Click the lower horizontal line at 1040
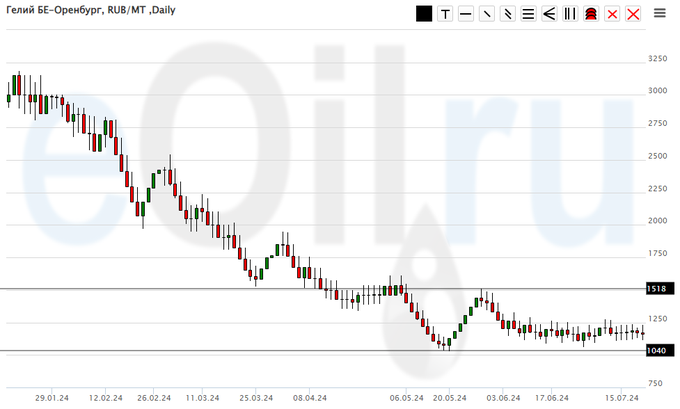This screenshot has width=680, height=409. point(300,351)
